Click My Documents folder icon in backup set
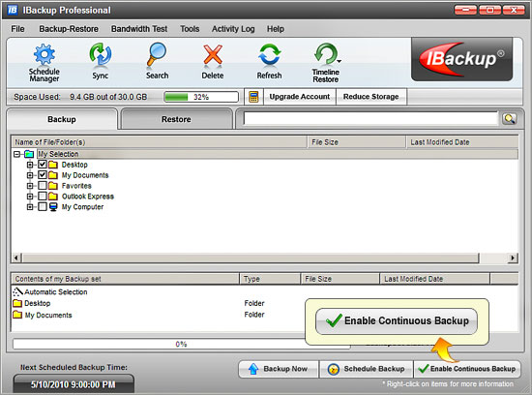The height and width of the screenshot is (395, 532). pyautogui.click(x=17, y=315)
